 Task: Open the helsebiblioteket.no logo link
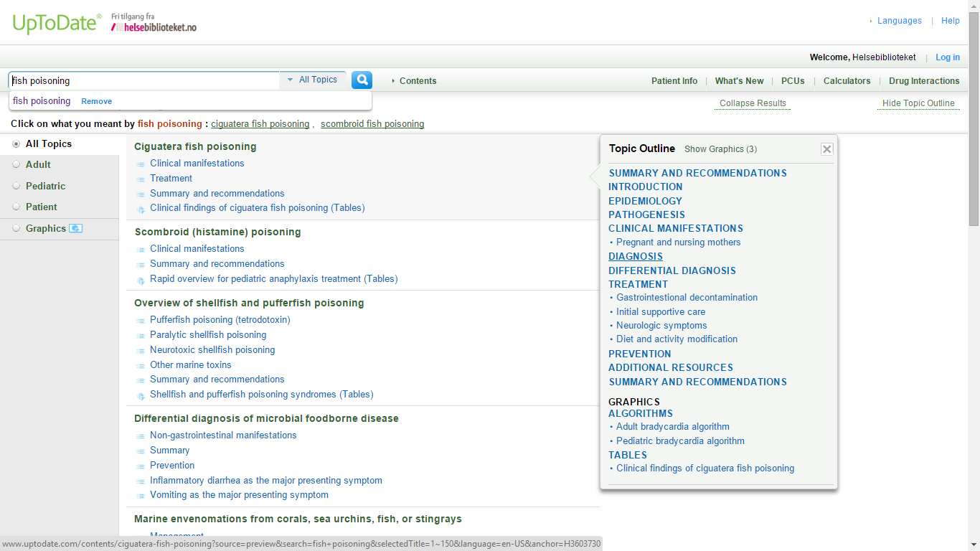(x=154, y=27)
